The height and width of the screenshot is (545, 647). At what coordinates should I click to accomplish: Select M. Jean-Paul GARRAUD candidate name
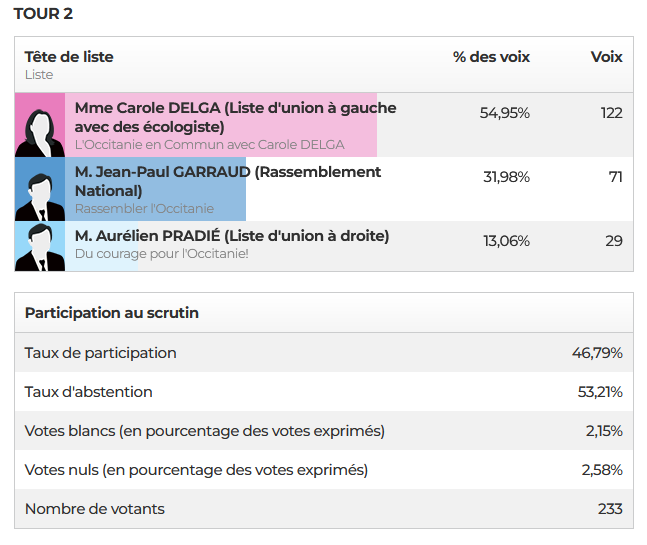[x=163, y=172]
